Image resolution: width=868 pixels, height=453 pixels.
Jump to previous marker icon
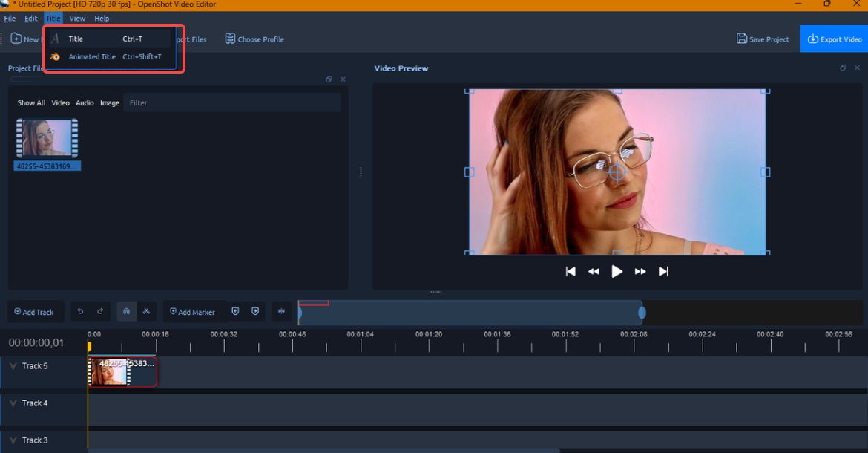click(235, 311)
